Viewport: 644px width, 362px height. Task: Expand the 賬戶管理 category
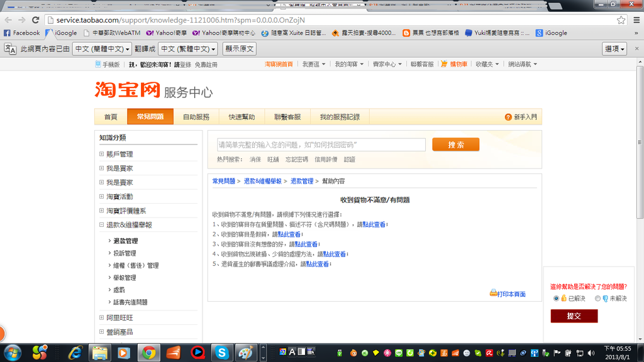pyautogui.click(x=101, y=154)
